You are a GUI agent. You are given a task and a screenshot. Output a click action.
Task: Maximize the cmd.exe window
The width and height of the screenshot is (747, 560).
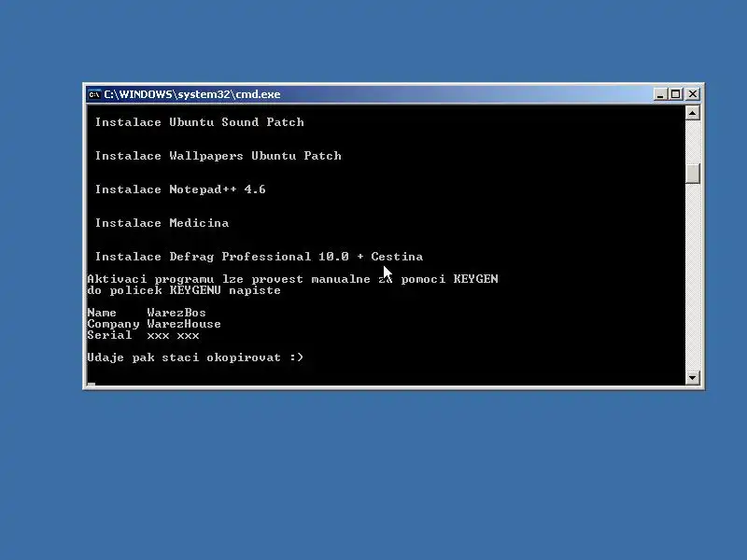tap(675, 94)
